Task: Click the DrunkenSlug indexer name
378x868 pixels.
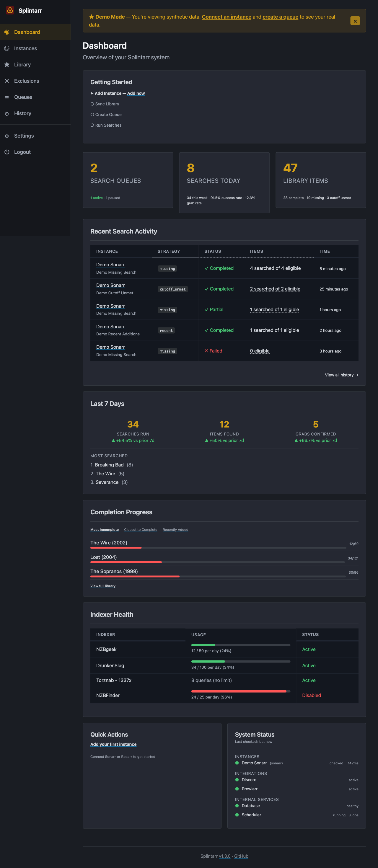Action: pos(110,665)
